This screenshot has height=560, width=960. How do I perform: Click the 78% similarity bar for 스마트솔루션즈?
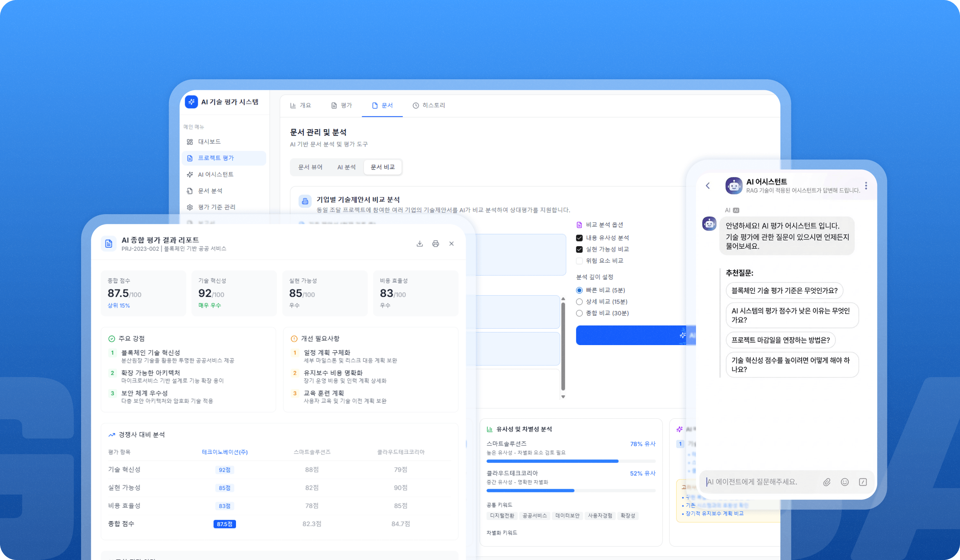tap(552, 461)
